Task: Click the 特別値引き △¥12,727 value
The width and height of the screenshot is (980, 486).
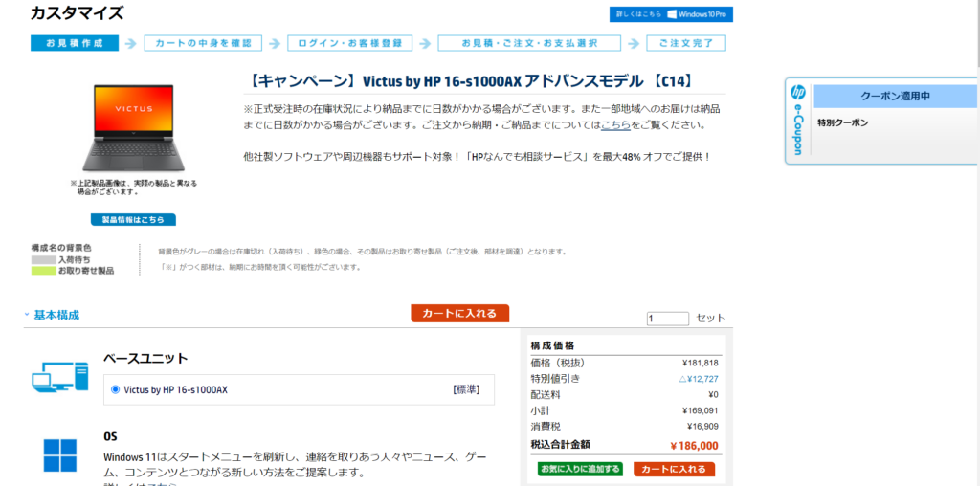Action: [x=698, y=379]
